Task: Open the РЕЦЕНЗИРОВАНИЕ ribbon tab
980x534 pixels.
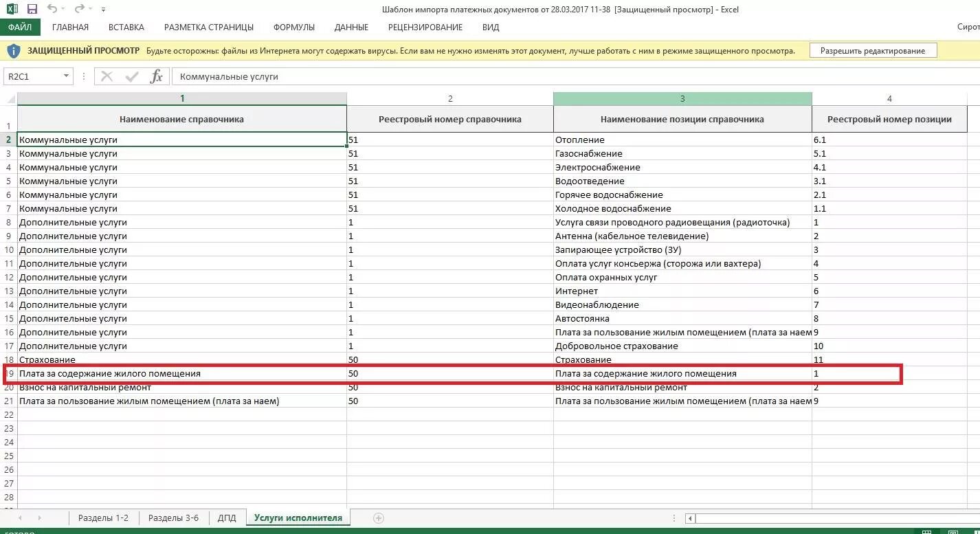Action: point(425,27)
